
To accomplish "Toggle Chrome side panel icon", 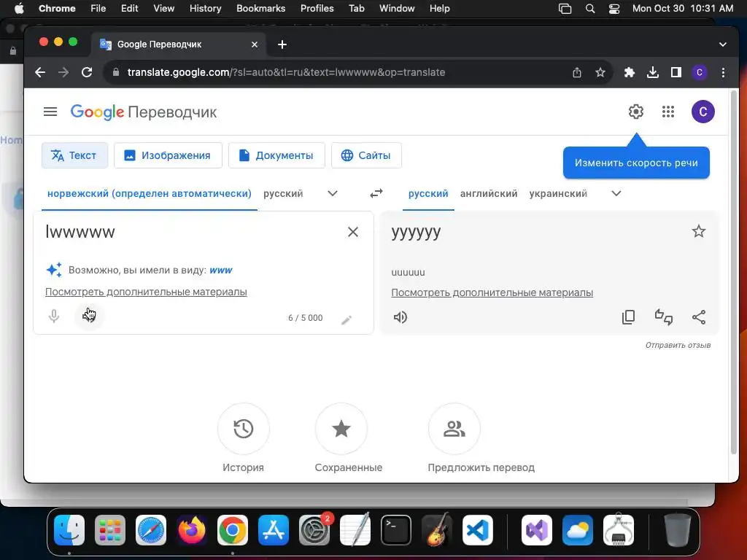I will tap(676, 72).
